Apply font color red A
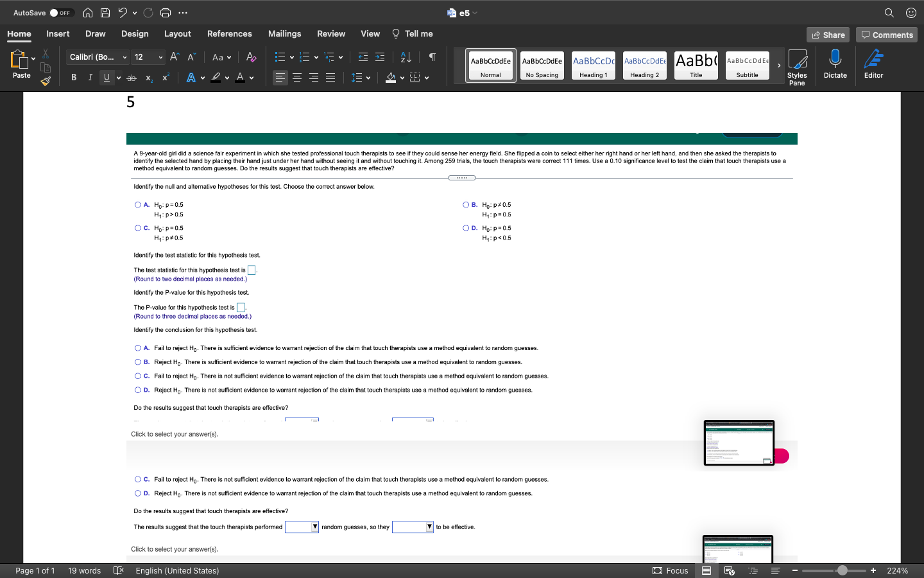The image size is (924, 578). (x=240, y=78)
